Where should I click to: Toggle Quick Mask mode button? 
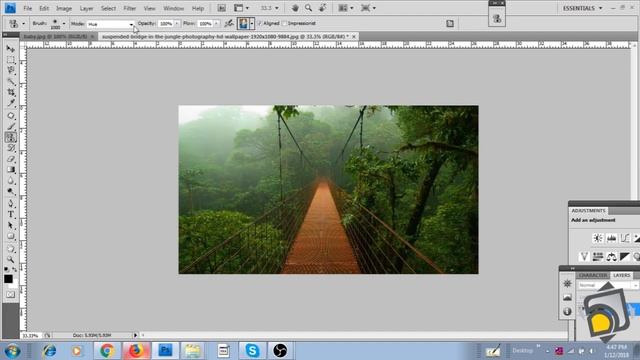tap(11, 294)
